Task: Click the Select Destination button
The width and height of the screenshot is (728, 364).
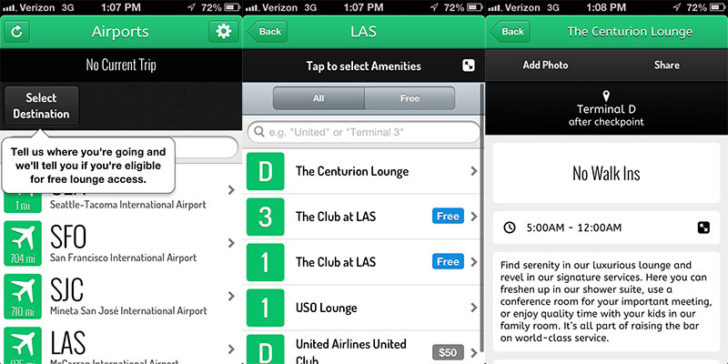Action: pos(41,106)
